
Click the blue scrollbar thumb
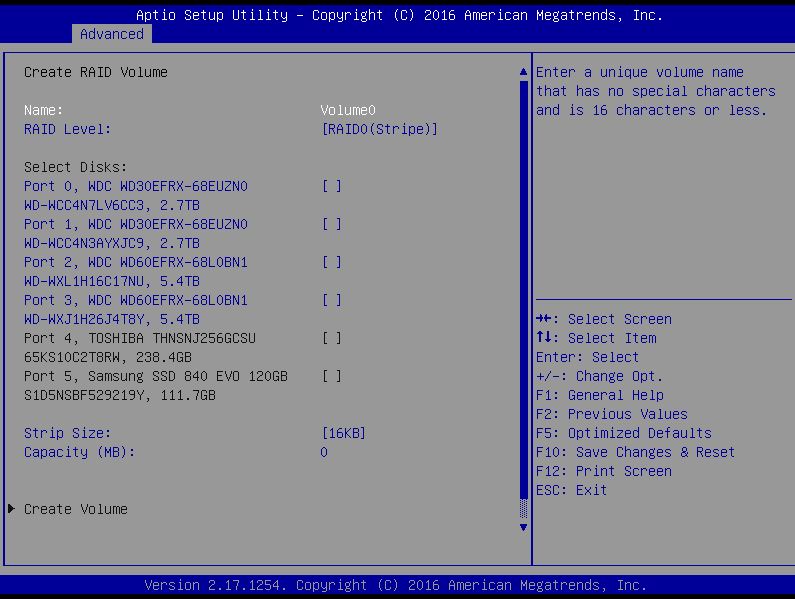pyautogui.click(x=524, y=289)
